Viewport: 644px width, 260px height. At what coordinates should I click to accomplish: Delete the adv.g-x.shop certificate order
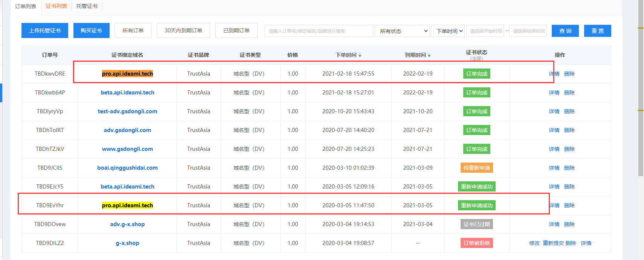pos(569,224)
